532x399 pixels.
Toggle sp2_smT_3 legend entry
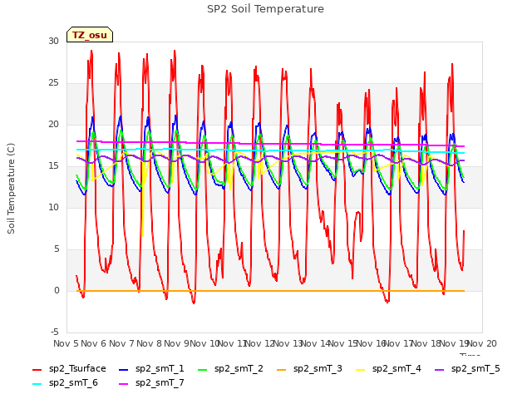click(309, 369)
